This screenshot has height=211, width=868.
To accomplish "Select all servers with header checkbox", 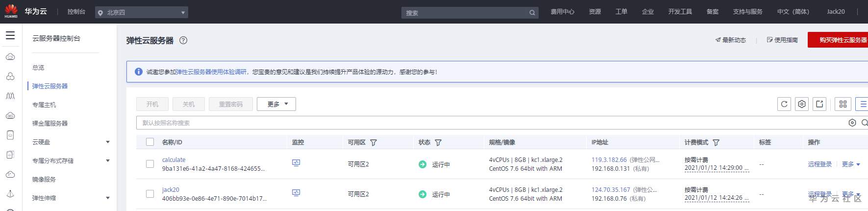I will click(x=150, y=142).
